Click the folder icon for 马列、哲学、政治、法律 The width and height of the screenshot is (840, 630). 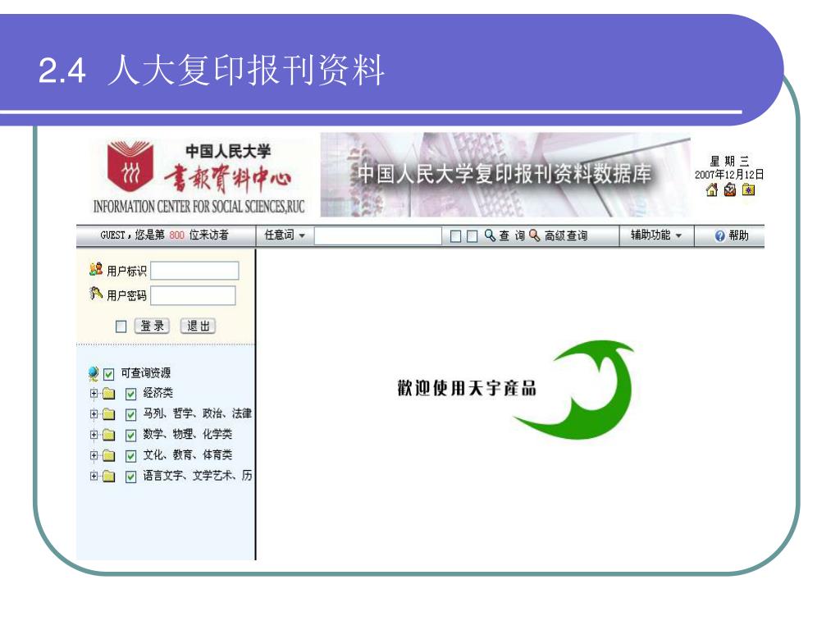click(x=109, y=414)
